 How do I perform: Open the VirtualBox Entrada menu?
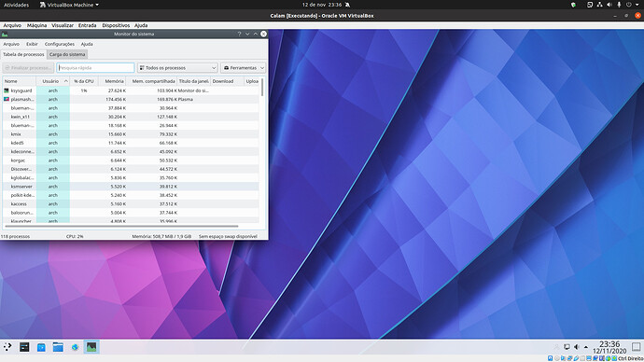(87, 25)
